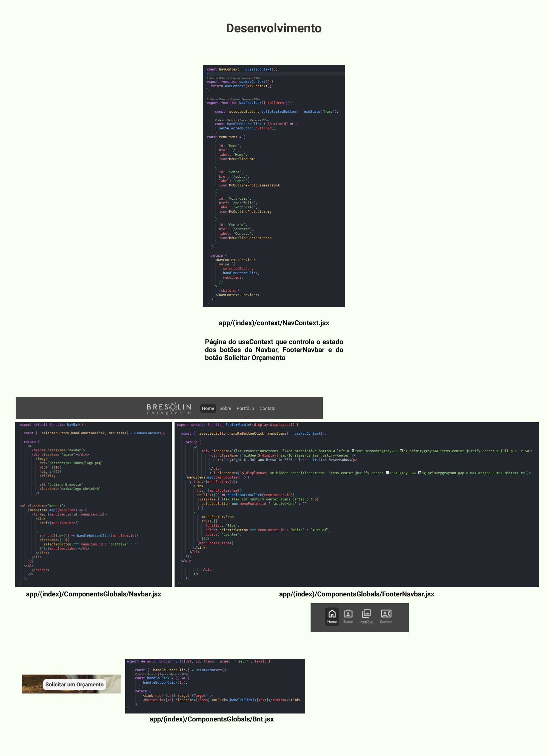
Task: Click the Portfólio photo library icon
Action: pyautogui.click(x=366, y=614)
